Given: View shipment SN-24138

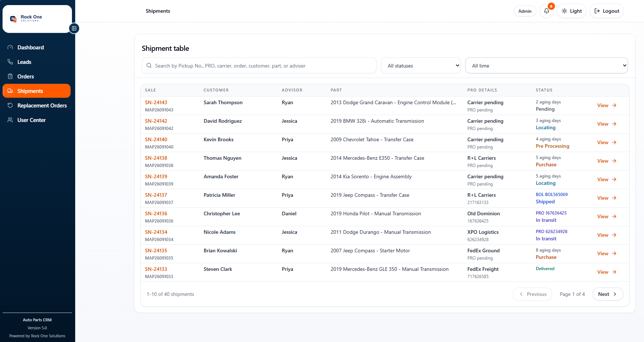Looking at the screenshot, I should click(x=607, y=161).
